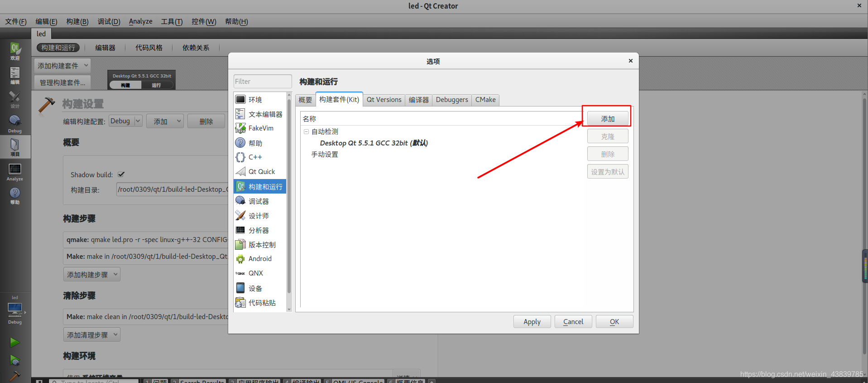
Task: Click the Add kit button
Action: point(608,119)
